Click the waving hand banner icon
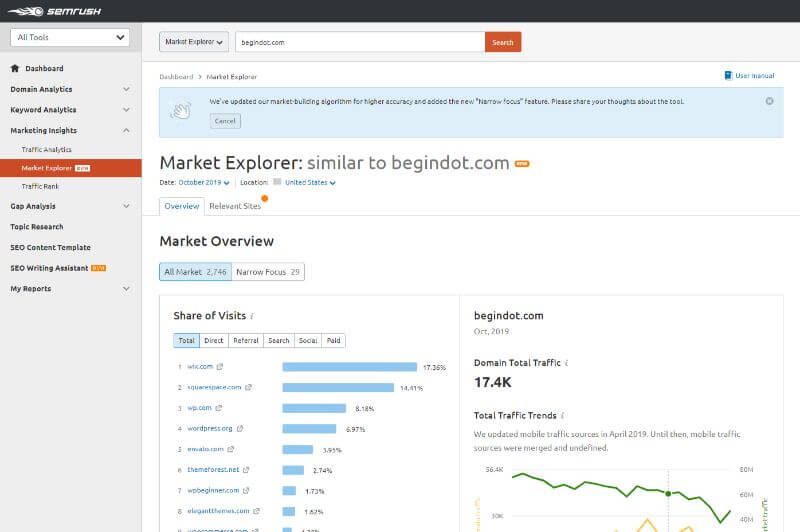Viewport: 800px width, 532px height. pyautogui.click(x=181, y=110)
